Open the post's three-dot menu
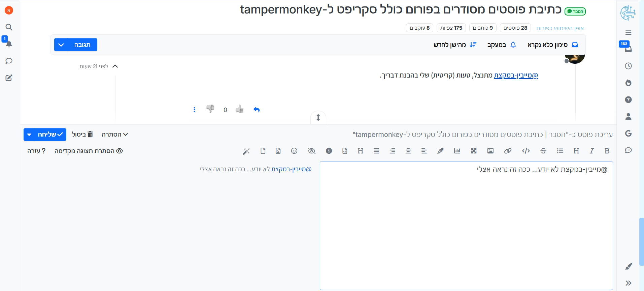 tap(194, 110)
